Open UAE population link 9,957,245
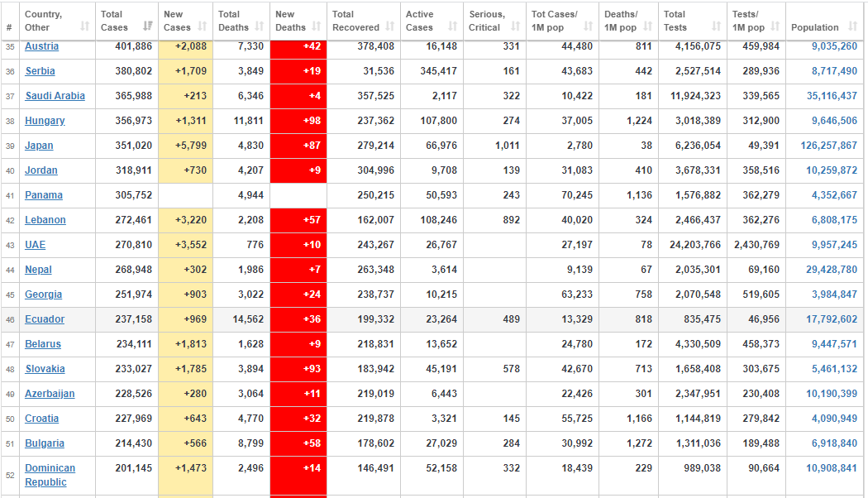This screenshot has height=498, width=868. pos(834,245)
